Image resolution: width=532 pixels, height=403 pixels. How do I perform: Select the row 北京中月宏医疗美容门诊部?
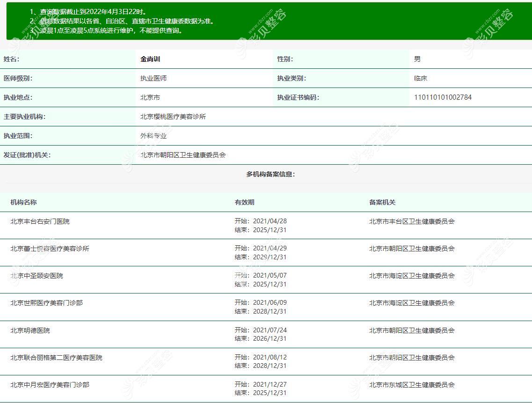[266, 389]
